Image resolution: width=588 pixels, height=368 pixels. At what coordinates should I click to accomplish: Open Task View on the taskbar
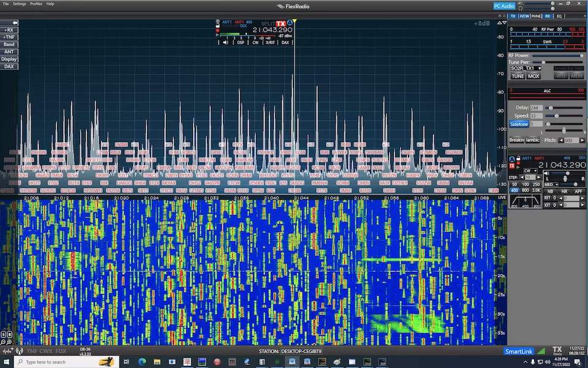pos(126,362)
